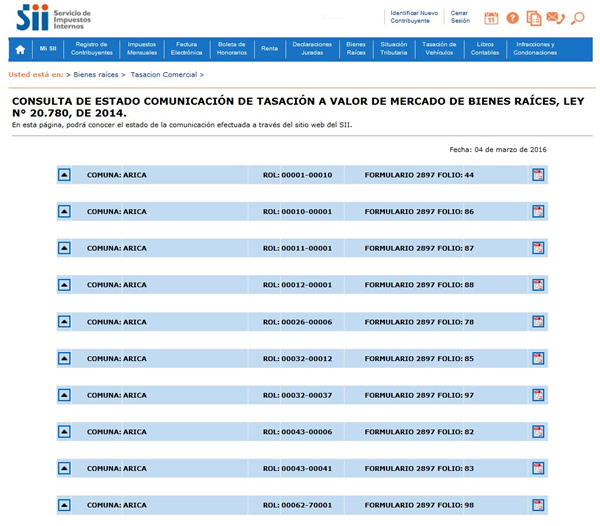Open the contact envelope and phone icon

tap(555, 18)
